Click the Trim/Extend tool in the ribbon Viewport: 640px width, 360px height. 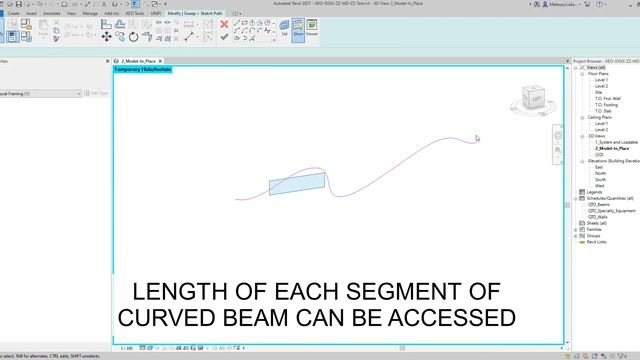[x=147, y=37]
